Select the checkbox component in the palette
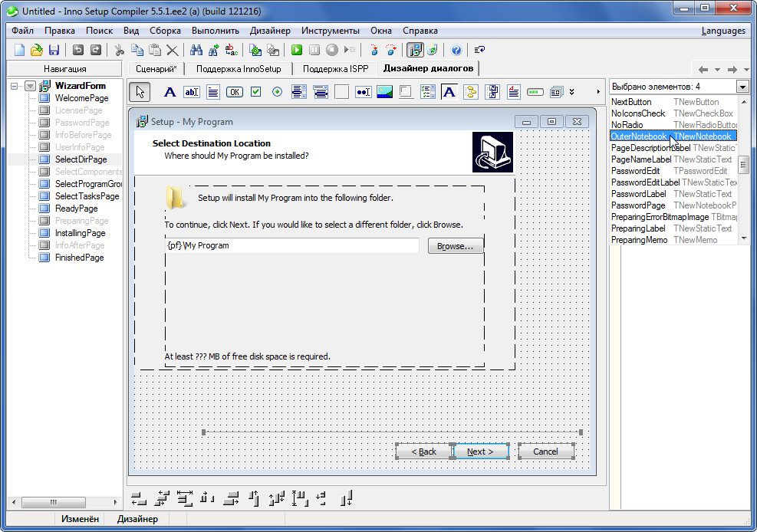The image size is (757, 532). [x=256, y=92]
